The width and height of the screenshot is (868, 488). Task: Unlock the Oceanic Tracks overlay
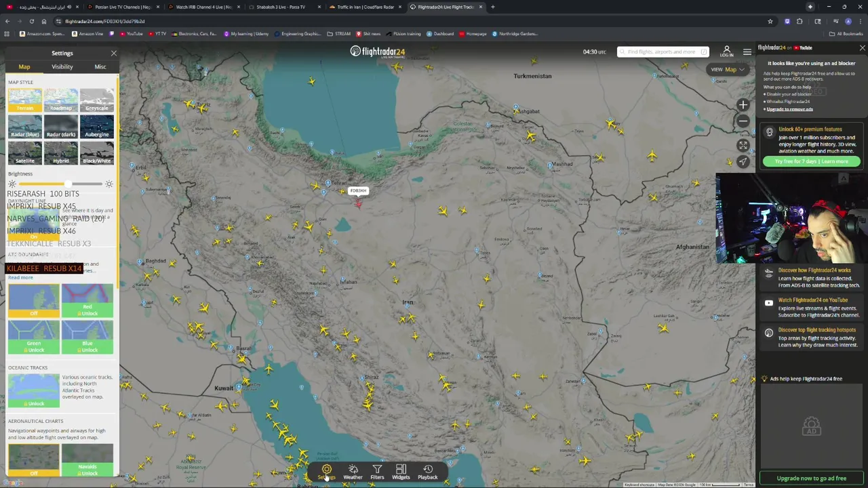tap(34, 391)
